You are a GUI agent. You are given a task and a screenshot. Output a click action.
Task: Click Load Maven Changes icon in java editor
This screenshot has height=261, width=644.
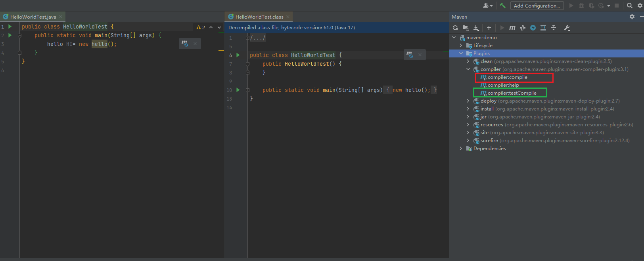[x=185, y=44]
